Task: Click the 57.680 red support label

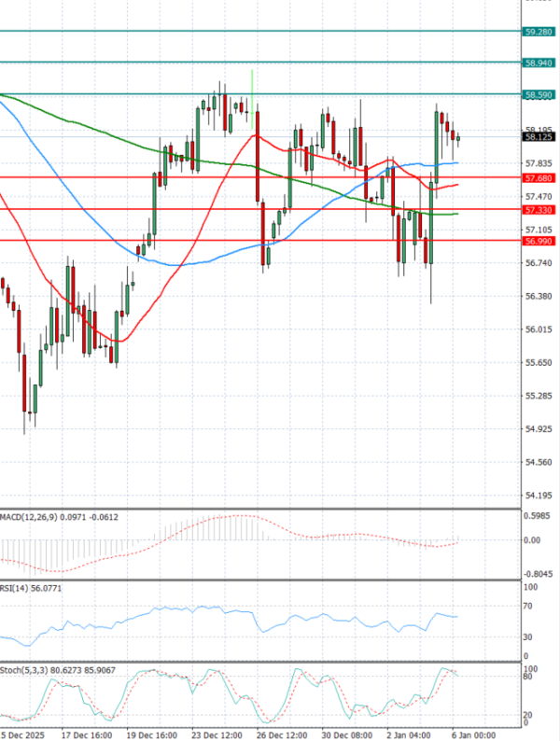Action: click(537, 177)
